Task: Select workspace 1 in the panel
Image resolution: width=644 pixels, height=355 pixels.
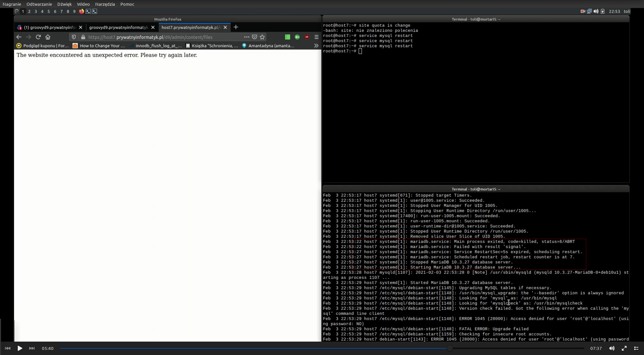Action: (x=23, y=11)
